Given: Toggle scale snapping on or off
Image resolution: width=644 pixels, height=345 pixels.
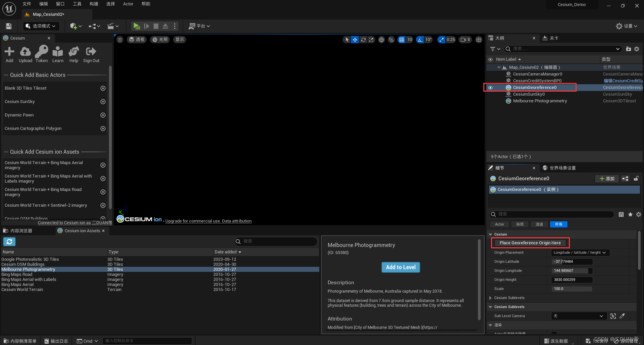Looking at the screenshot, I should pyautogui.click(x=441, y=40).
